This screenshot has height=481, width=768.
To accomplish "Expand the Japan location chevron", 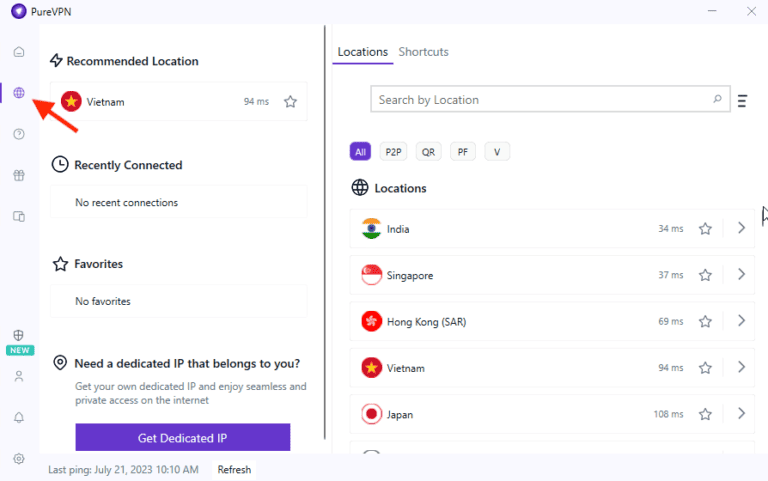I will coord(741,414).
